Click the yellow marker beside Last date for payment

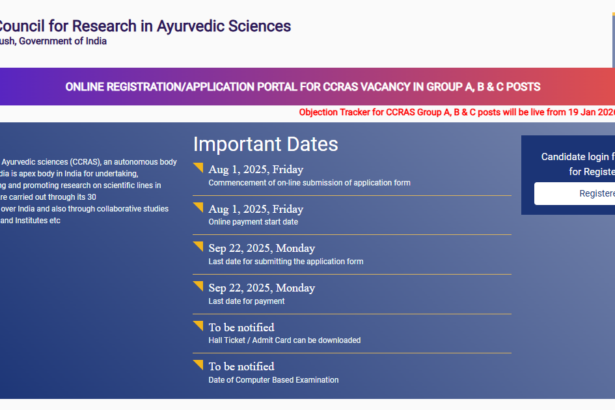coord(198,286)
